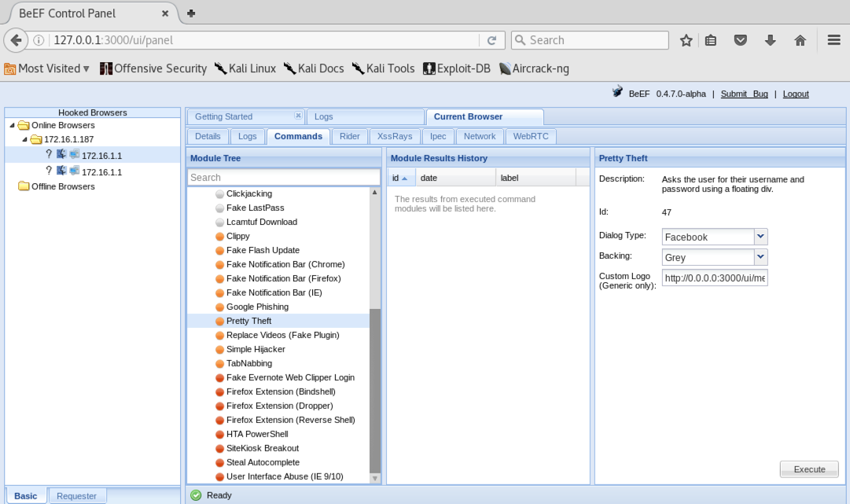Collapse the 172.16.1.187 folder node
Screen dimensions: 850x504
24,140
